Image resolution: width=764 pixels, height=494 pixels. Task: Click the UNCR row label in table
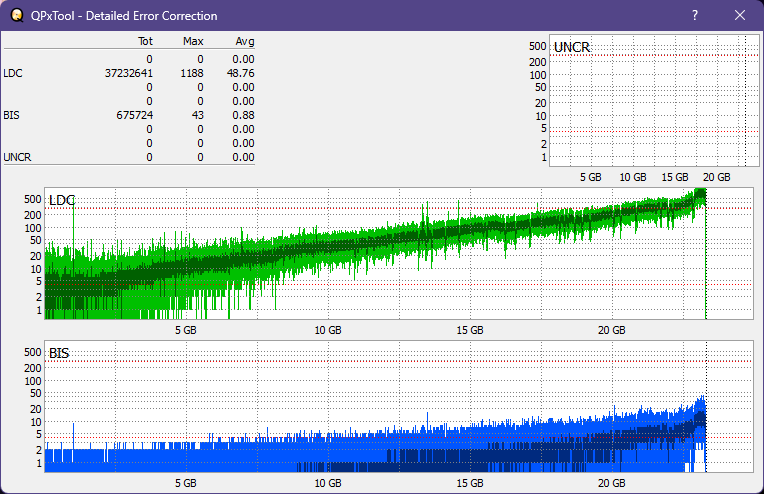[x=16, y=157]
